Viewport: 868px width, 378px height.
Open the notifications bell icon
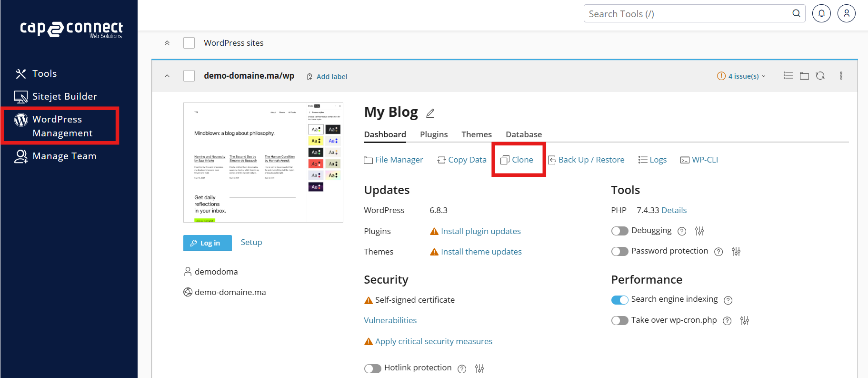821,13
